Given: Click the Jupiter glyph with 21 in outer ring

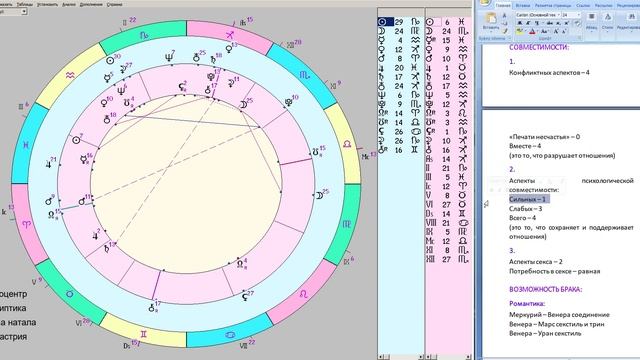Looking at the screenshot, I should coord(49,164).
